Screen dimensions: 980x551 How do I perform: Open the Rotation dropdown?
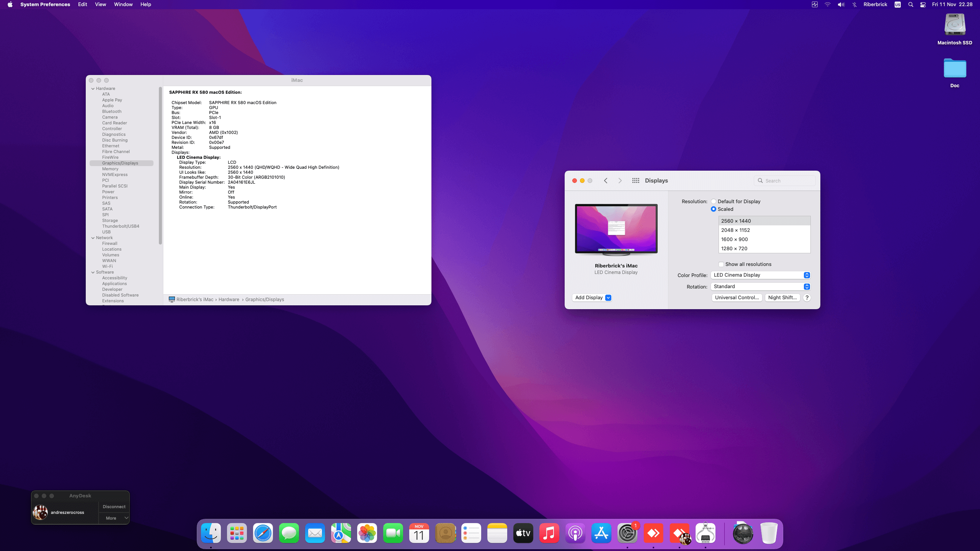point(760,287)
